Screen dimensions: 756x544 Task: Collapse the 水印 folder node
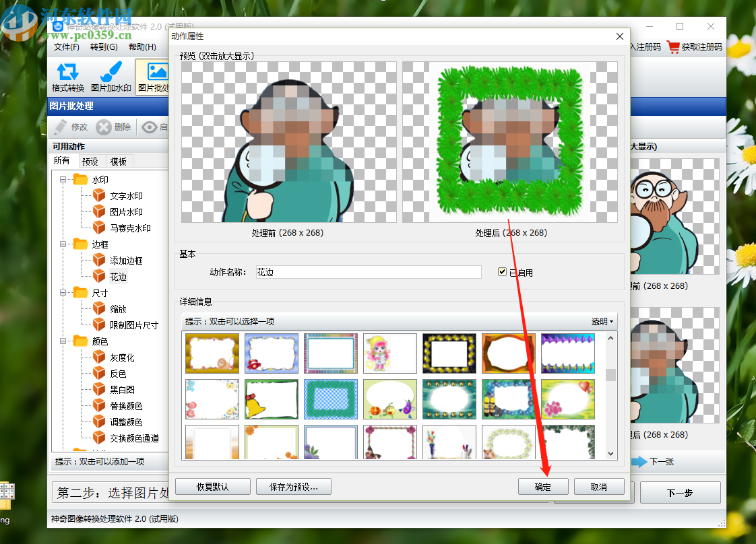point(63,179)
